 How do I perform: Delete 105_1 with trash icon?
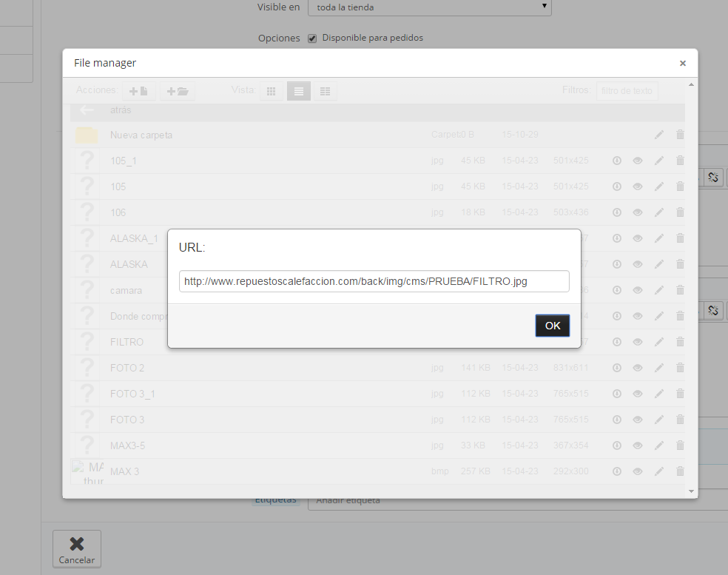tap(680, 161)
